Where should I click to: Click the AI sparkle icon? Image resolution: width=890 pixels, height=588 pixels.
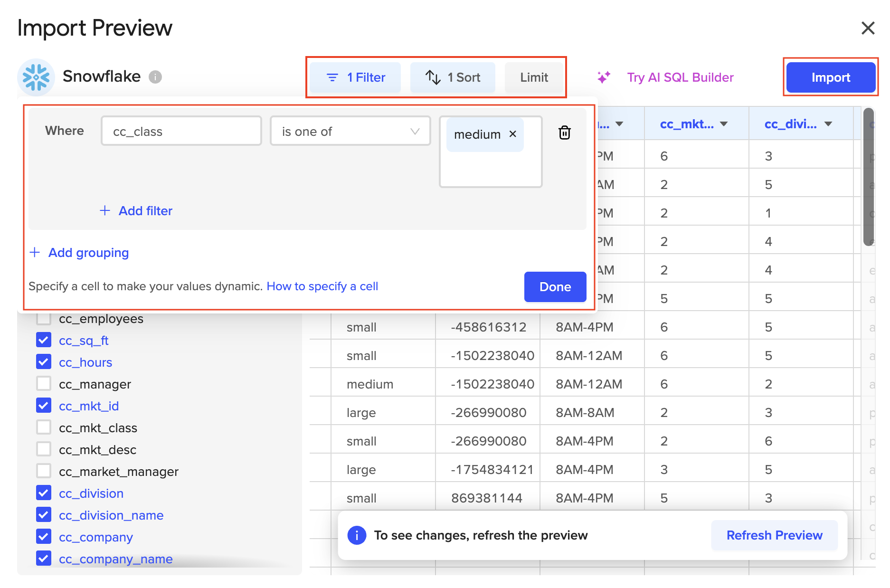pos(604,77)
